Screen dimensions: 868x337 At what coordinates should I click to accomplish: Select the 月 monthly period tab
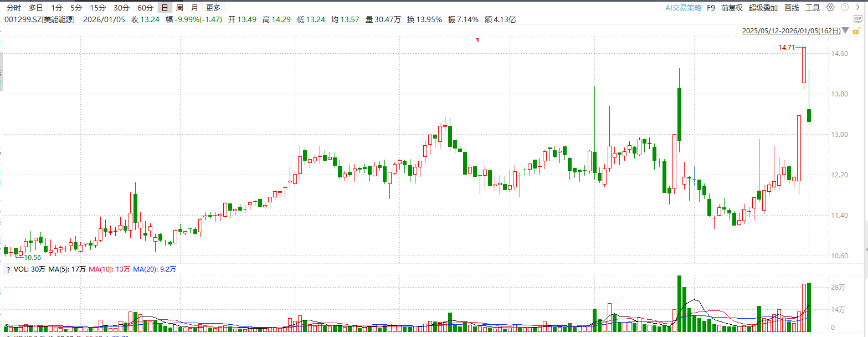click(x=194, y=8)
